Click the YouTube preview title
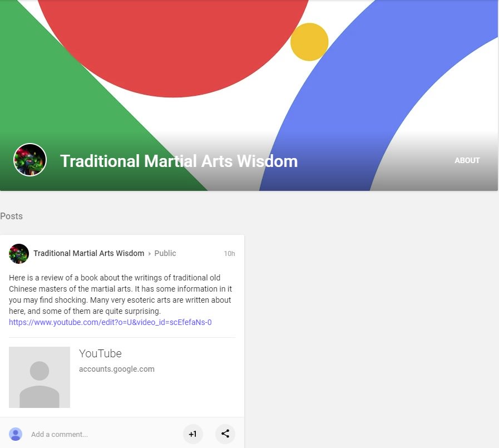The height and width of the screenshot is (448, 499). [x=100, y=353]
